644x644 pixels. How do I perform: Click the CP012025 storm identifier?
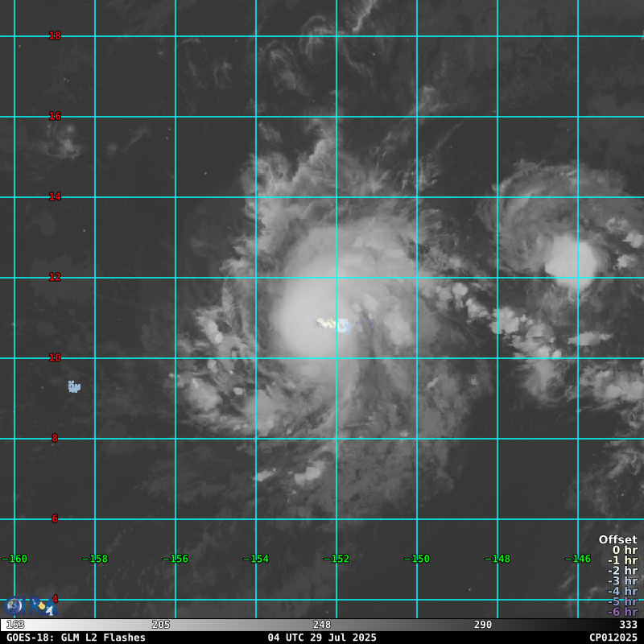pyautogui.click(x=613, y=638)
